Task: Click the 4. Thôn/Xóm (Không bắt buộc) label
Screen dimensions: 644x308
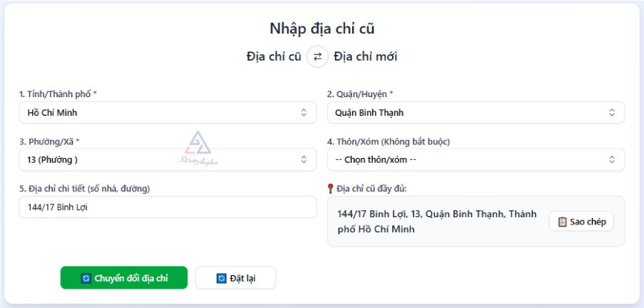Action: (389, 141)
